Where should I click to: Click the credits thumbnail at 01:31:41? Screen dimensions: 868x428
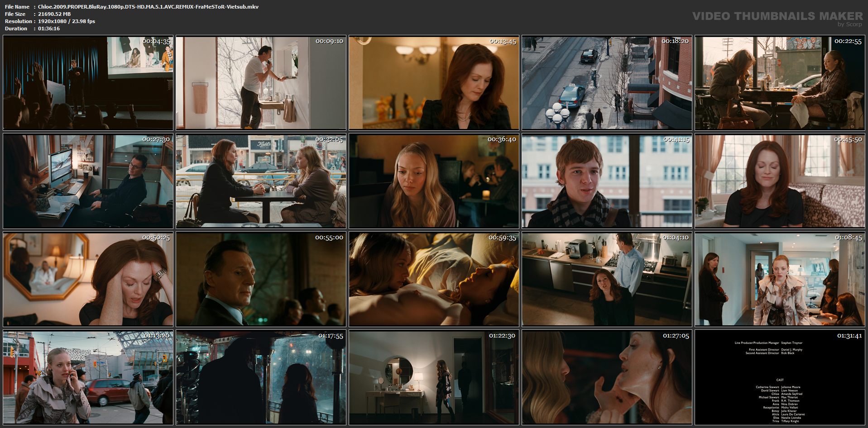click(780, 377)
